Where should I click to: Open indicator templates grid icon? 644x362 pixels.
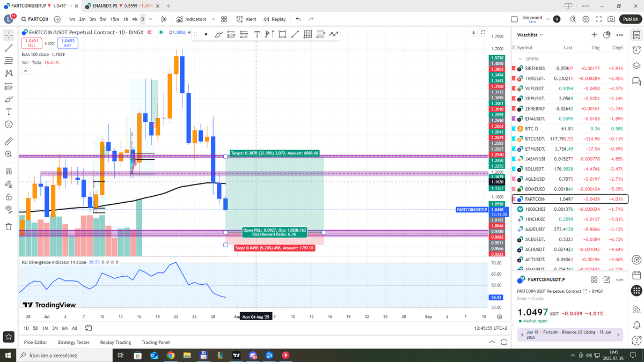point(224,19)
